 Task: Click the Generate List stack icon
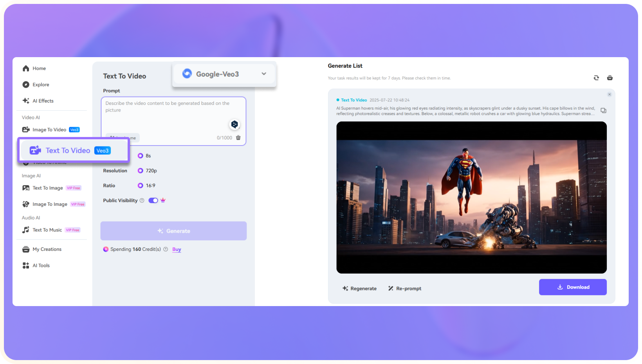pos(610,78)
